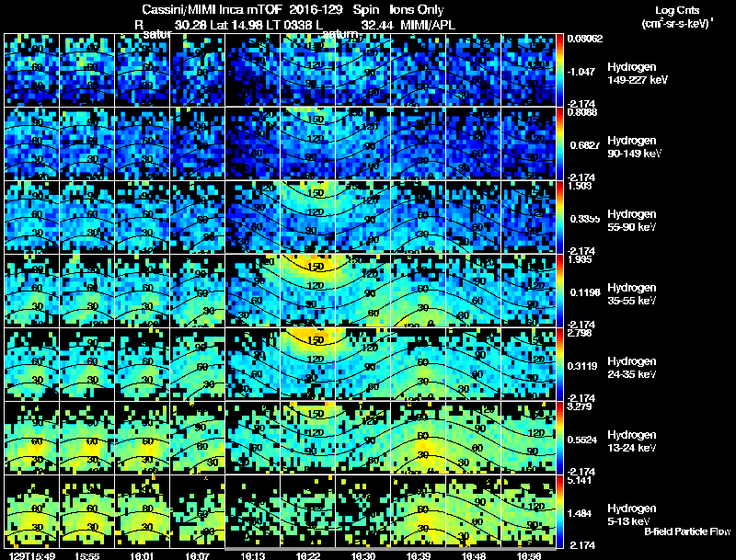Open the 35-55 keV panel at 16:22
Image resolution: width=736 pixels, height=560 pixels.
click(308, 291)
